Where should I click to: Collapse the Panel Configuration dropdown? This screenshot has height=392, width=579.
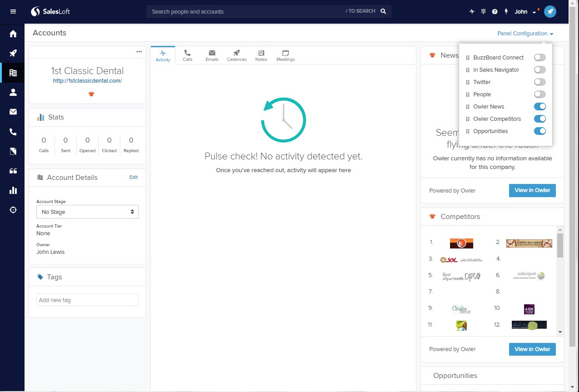525,34
